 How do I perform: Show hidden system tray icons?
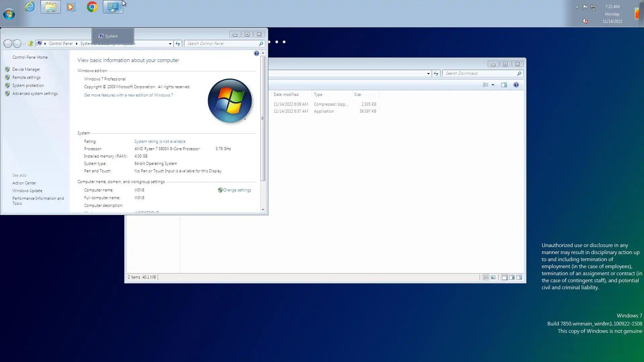[x=577, y=7]
